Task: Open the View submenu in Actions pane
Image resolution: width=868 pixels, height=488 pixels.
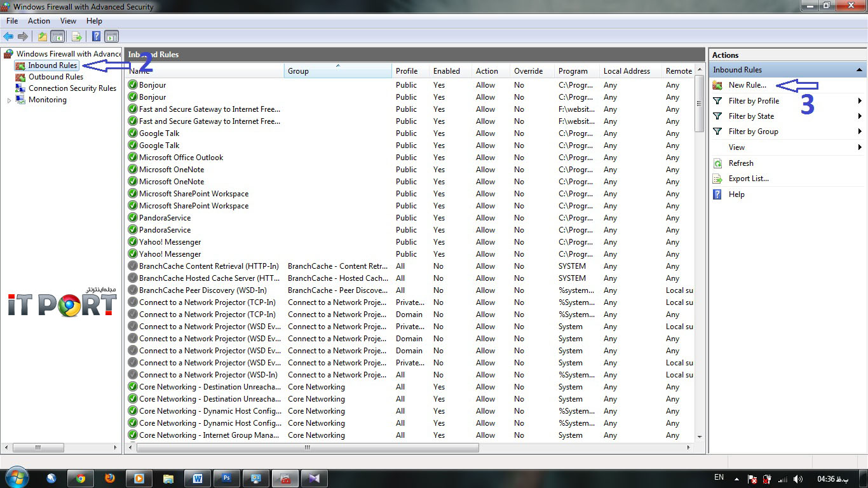Action: coord(787,147)
